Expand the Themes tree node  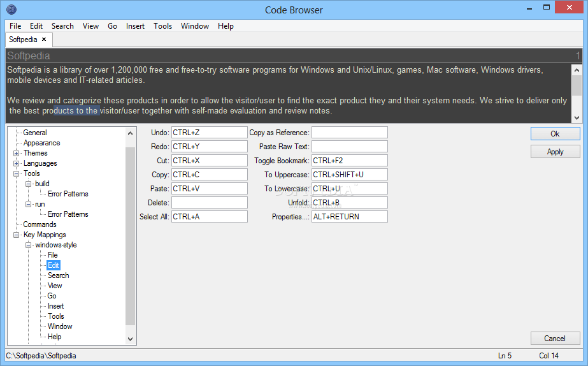coord(16,153)
